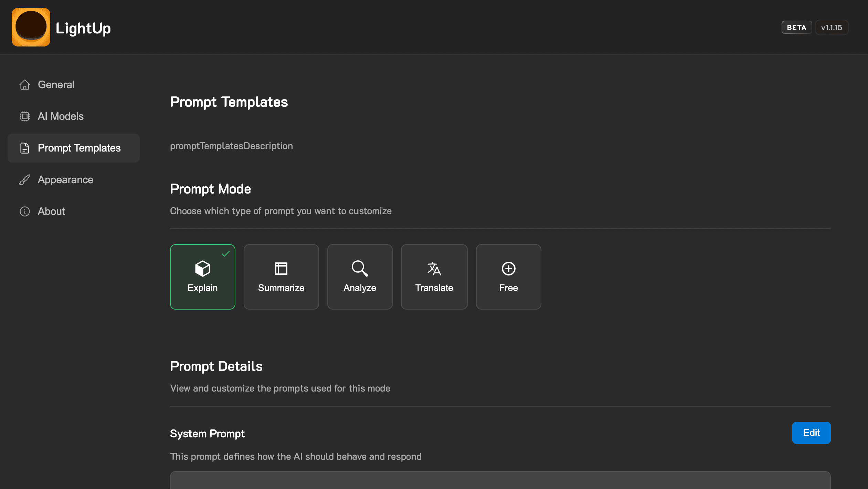
Task: Click the info icon beside About
Action: (x=24, y=211)
